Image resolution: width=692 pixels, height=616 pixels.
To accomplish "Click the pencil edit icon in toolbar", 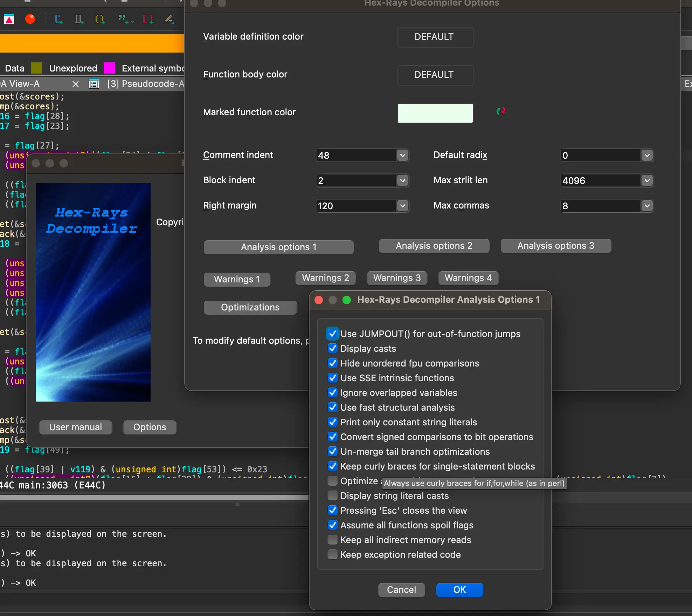I will tap(169, 19).
